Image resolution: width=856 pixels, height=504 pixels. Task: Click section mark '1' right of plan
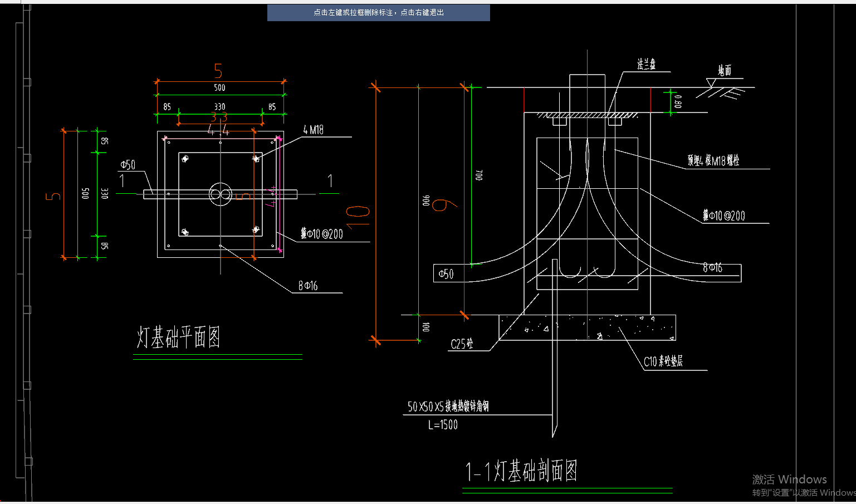coord(330,180)
